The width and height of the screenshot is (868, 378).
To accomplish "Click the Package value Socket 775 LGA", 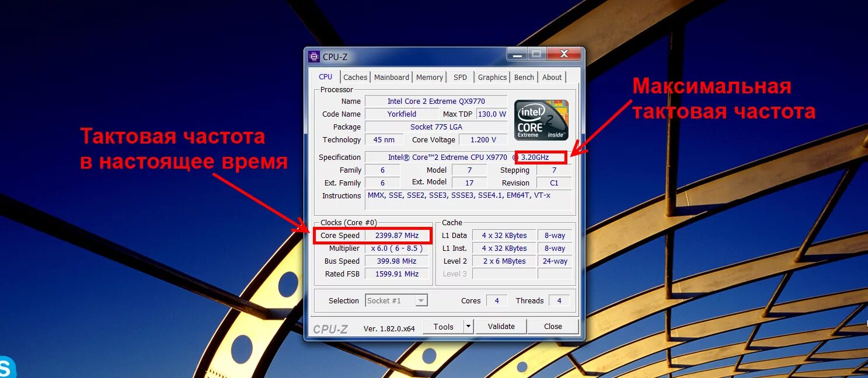I will click(x=436, y=127).
